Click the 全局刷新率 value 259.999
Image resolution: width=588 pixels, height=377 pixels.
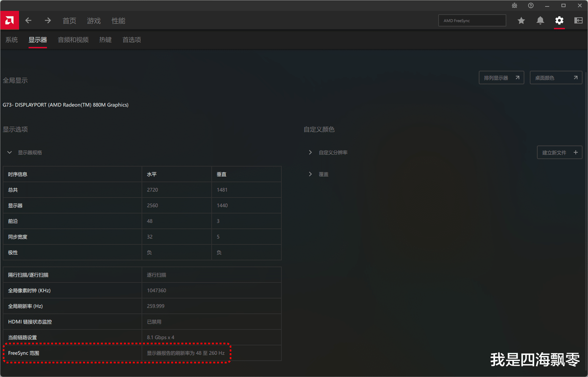[x=156, y=306]
